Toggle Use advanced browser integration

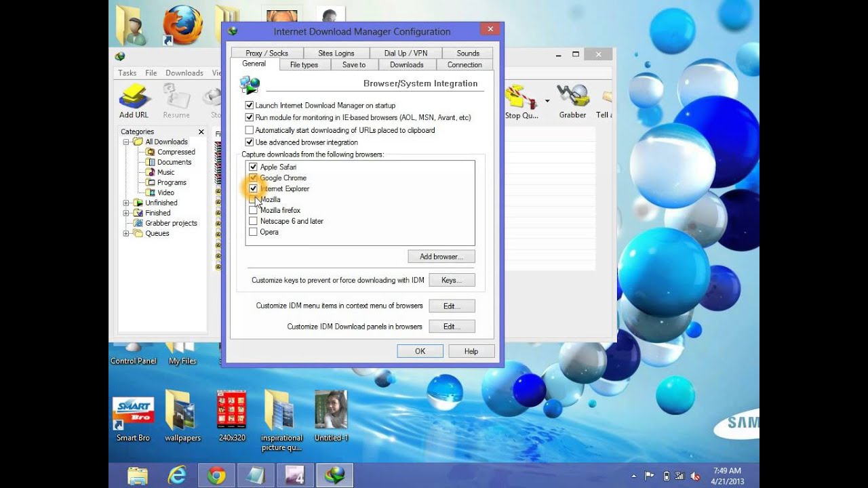[250, 142]
